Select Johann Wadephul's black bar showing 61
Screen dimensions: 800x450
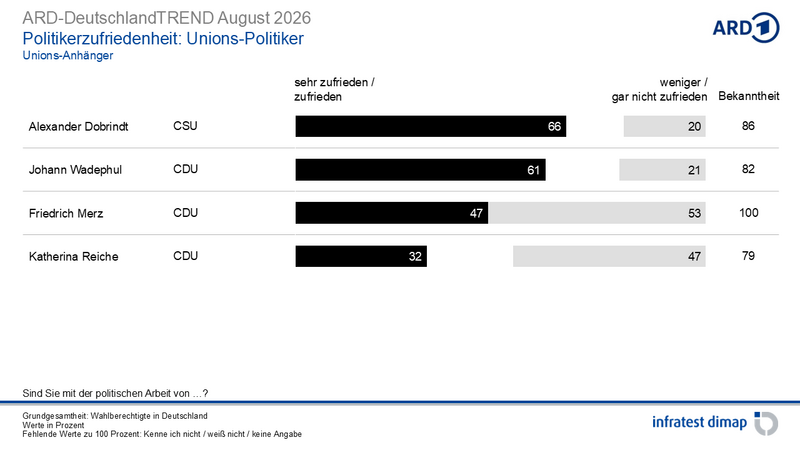click(x=420, y=170)
